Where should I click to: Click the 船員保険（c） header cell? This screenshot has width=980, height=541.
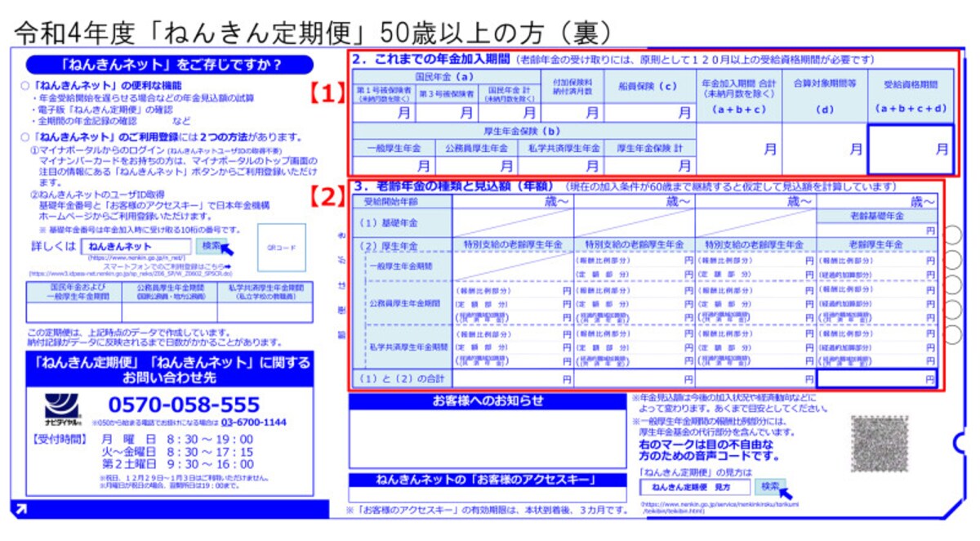click(650, 87)
